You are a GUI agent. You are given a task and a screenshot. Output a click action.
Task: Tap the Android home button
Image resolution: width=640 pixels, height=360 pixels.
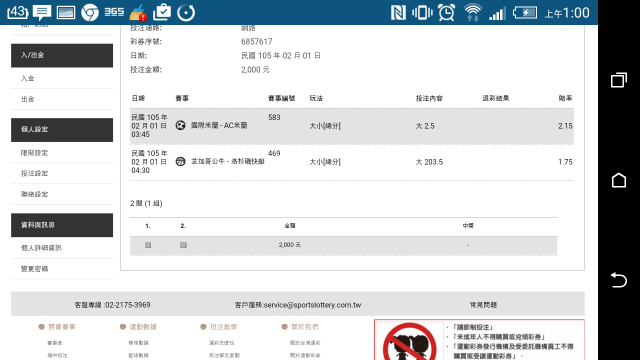tap(619, 180)
